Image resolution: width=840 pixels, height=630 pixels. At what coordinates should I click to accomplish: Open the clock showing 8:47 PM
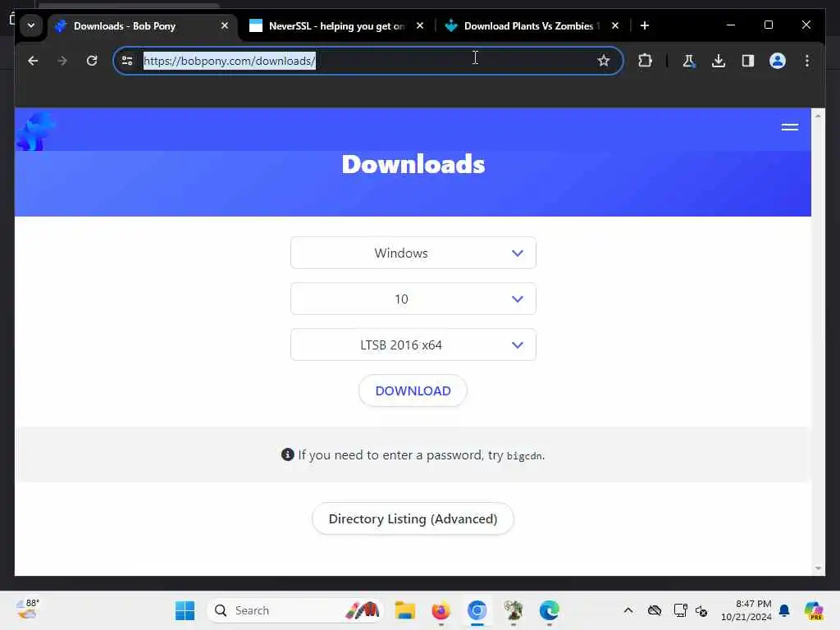746,610
